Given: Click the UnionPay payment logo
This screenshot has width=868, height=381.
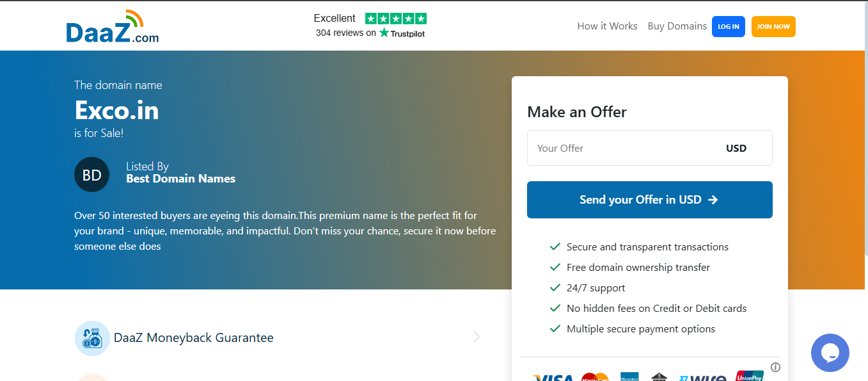Looking at the screenshot, I should (749, 377).
